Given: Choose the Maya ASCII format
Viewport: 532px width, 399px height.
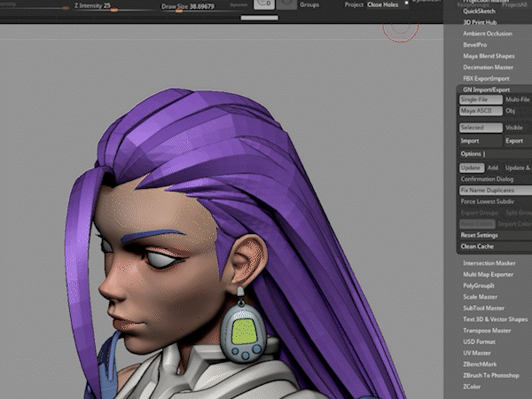Looking at the screenshot, I should coord(481,111).
